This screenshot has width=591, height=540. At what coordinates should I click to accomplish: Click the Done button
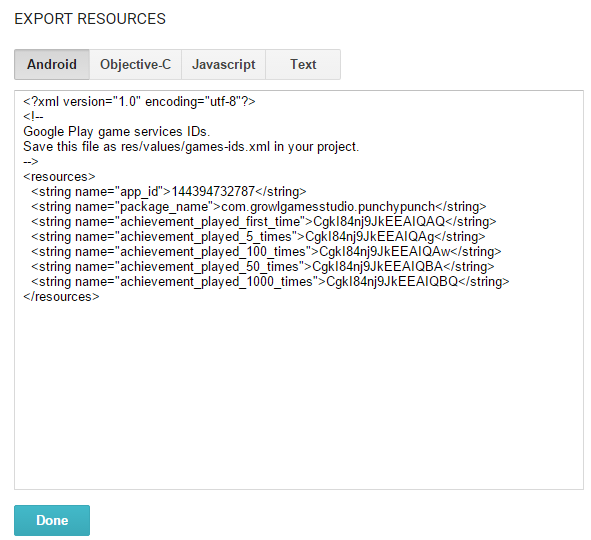point(52,520)
